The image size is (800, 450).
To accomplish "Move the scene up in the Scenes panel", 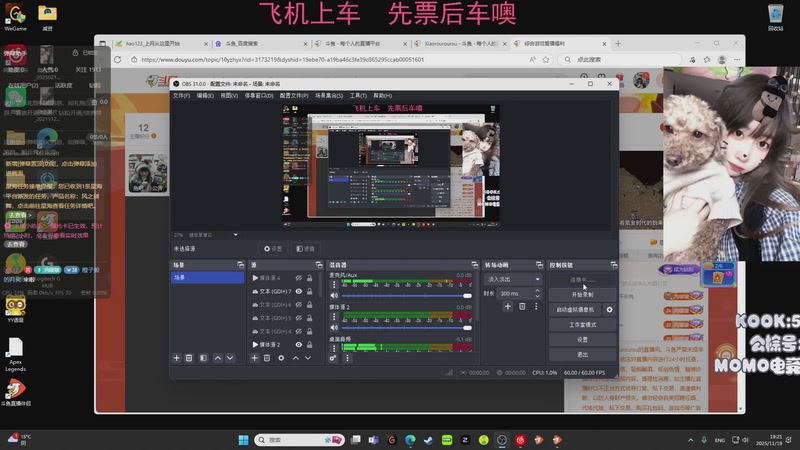I will tap(218, 358).
